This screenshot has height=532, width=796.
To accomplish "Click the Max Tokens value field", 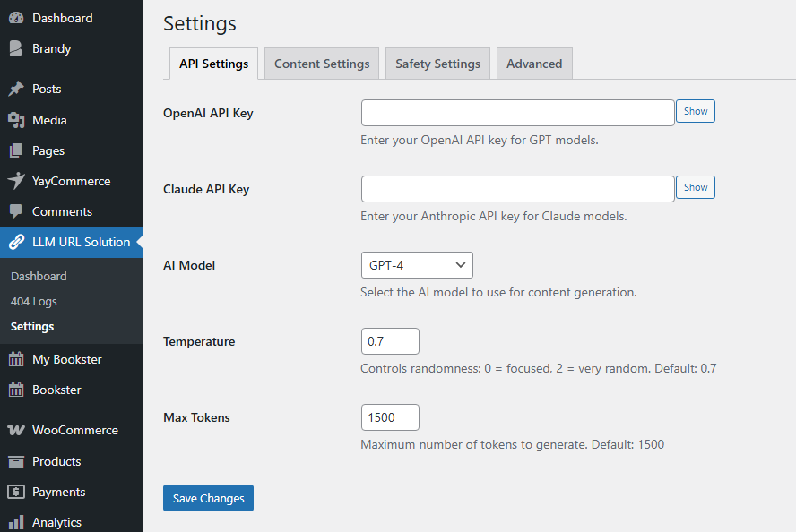I will [390, 417].
